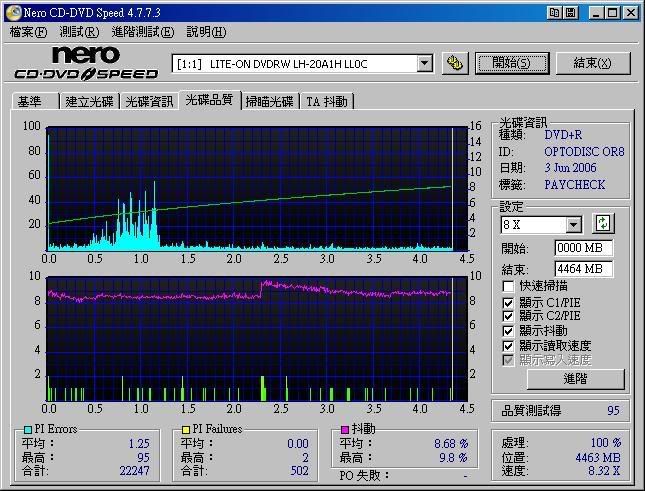Click the yellow PI Failures legend swatch

(x=186, y=430)
